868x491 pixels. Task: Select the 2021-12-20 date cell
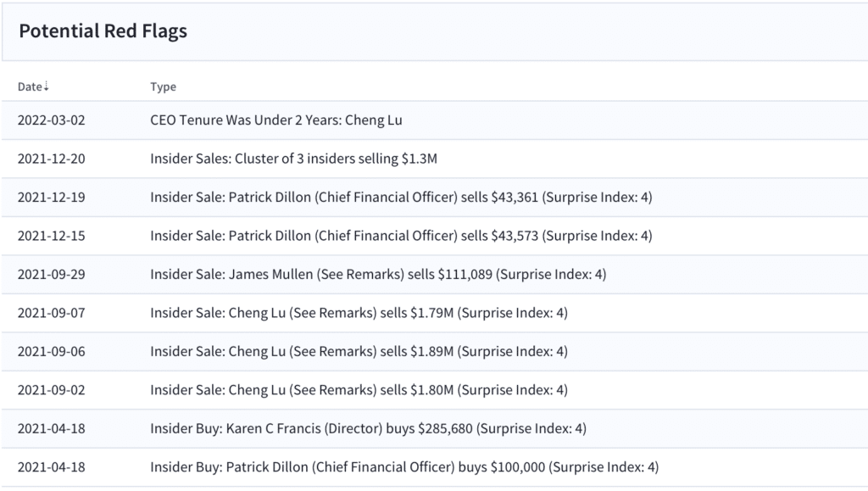click(52, 159)
